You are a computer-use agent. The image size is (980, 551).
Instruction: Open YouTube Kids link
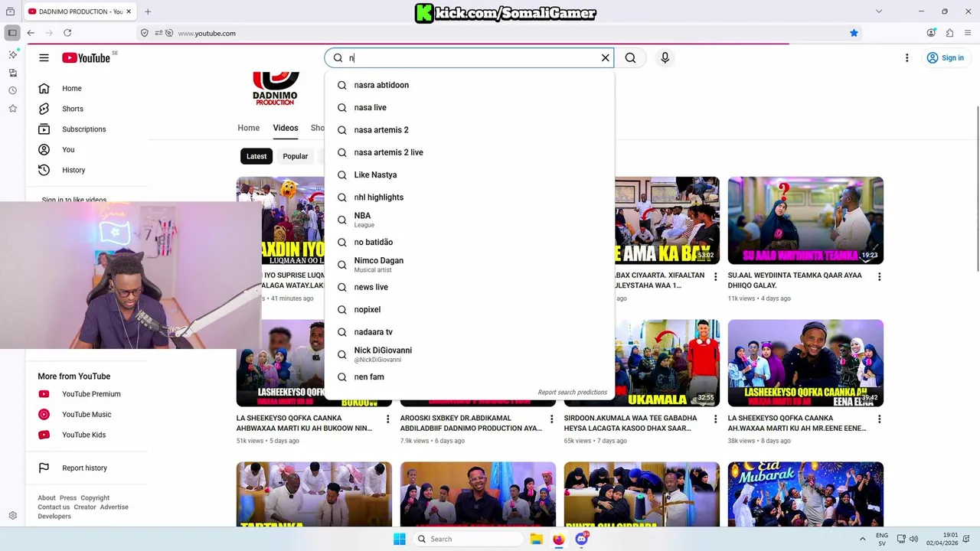[83, 435]
